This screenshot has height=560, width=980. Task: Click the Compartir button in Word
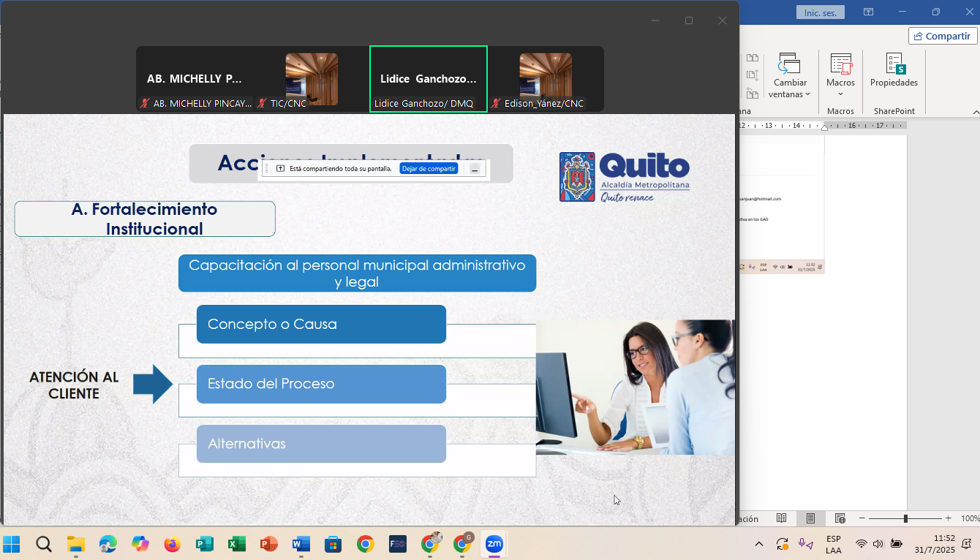tap(943, 36)
